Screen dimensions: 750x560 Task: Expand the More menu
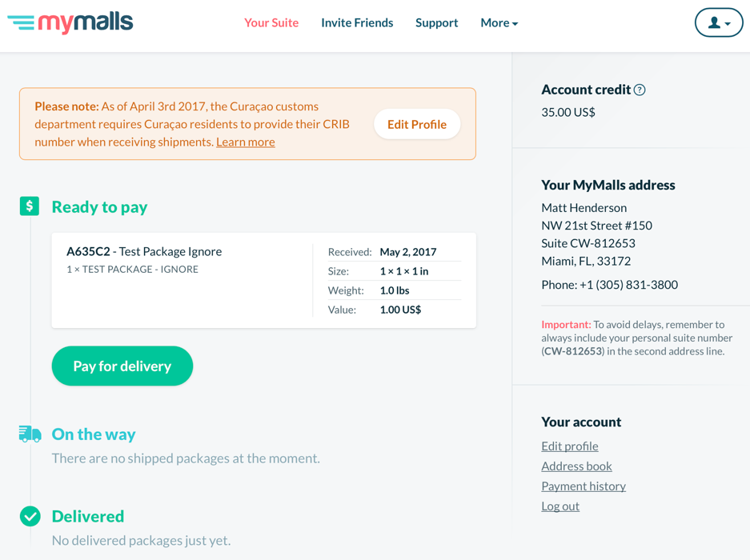click(x=499, y=22)
